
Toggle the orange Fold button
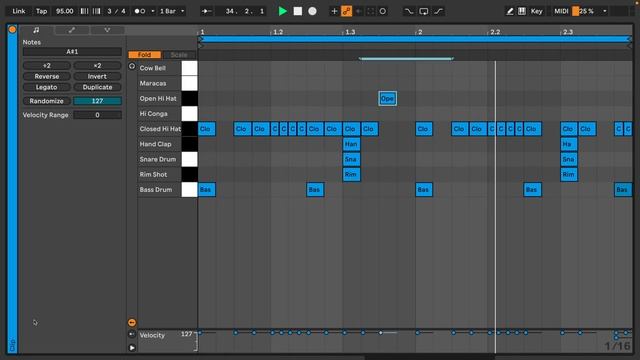144,55
